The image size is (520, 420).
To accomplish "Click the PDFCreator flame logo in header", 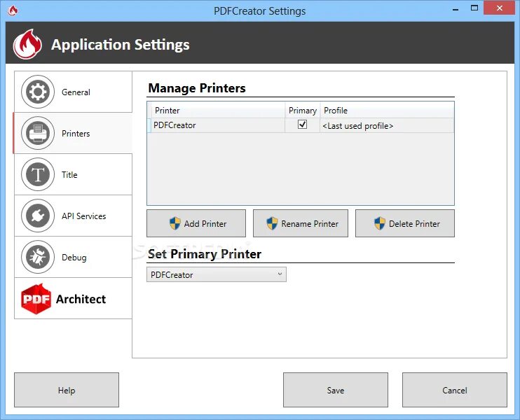I will [x=27, y=44].
